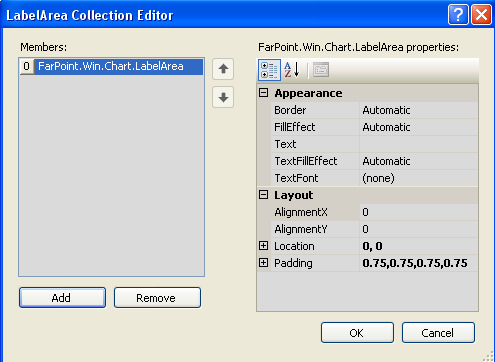The height and width of the screenshot is (362, 495).
Task: Select the Text property name
Action: [x=285, y=144]
